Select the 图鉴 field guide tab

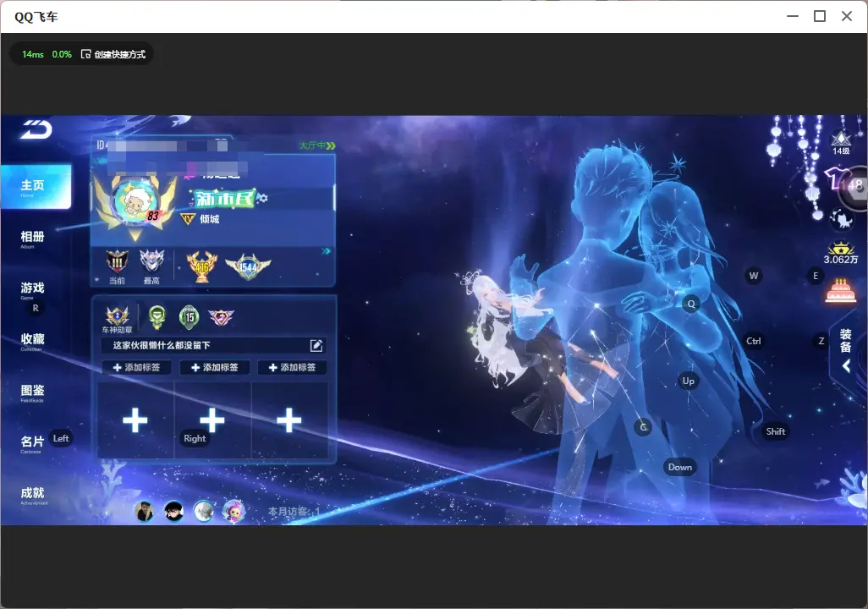(33, 392)
